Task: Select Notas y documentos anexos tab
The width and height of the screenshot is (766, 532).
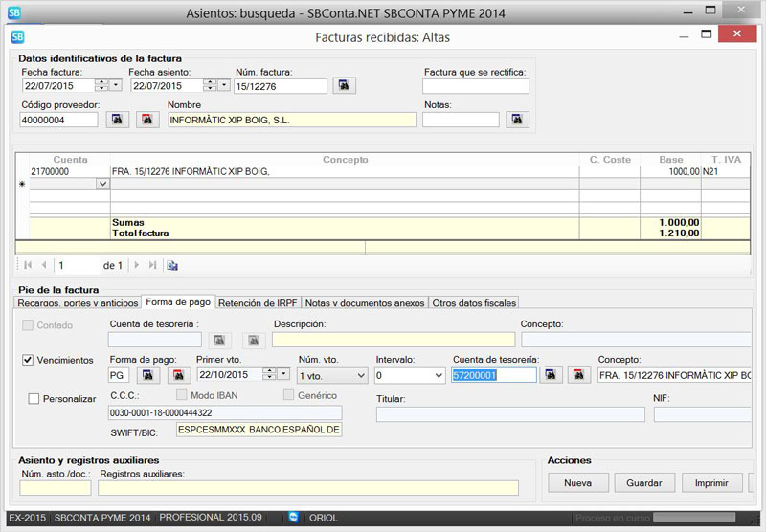Action: 364,302
